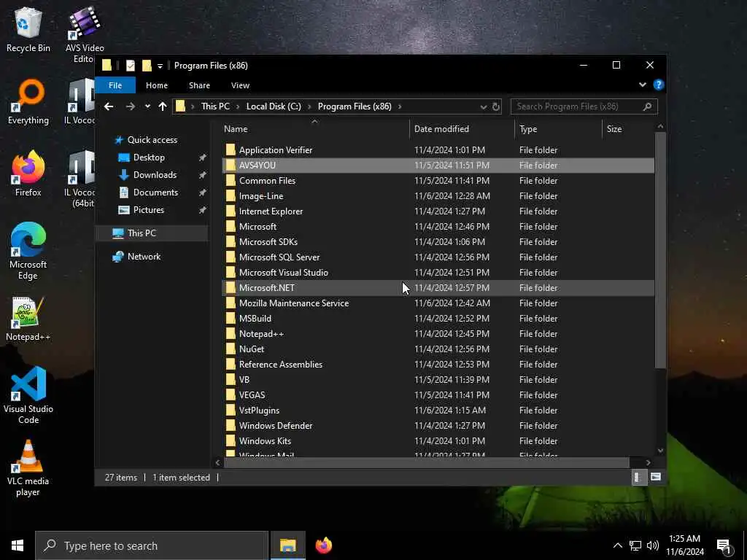747x560 pixels.
Task: Open the Customize Quick Access Toolbar arrow
Action: 160,66
